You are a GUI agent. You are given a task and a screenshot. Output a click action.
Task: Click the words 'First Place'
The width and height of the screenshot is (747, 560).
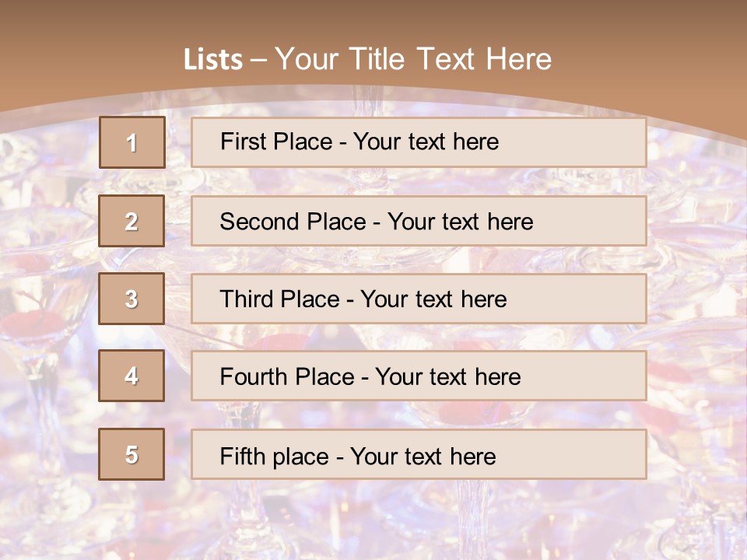[275, 142]
